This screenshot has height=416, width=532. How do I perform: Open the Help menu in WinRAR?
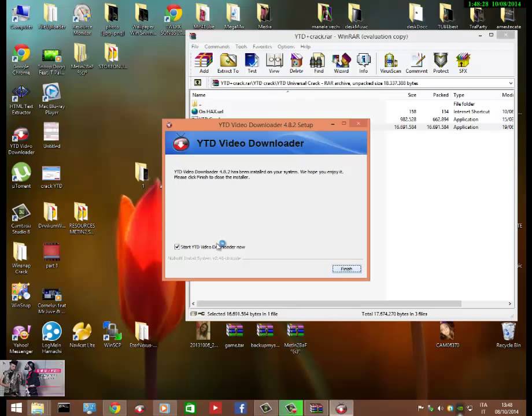tap(305, 46)
